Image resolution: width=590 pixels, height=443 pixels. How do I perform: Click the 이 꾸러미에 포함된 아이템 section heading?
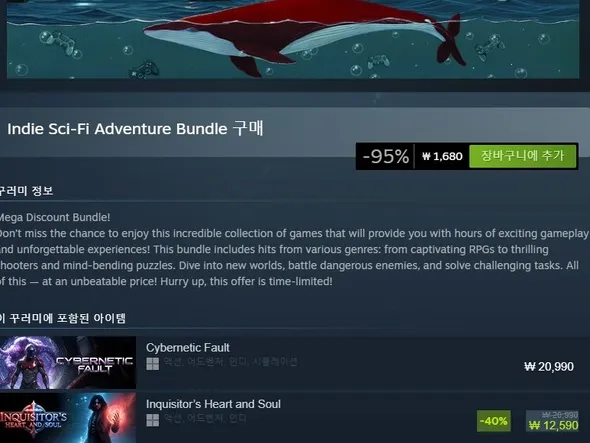[62, 318]
